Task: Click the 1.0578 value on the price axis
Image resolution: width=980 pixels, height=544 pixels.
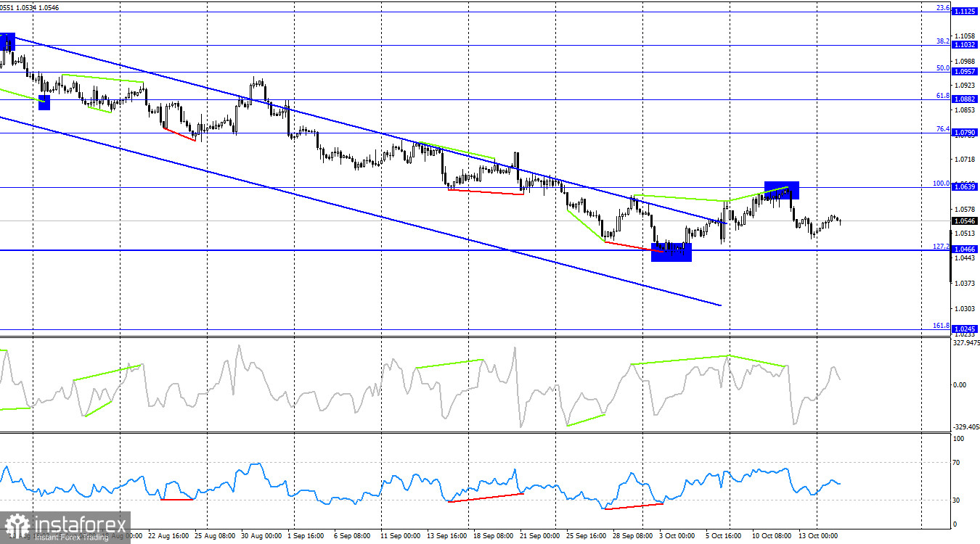Action: (966, 210)
